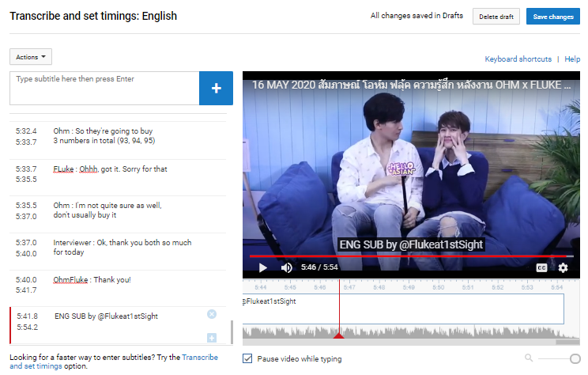
Task: Click the 5:35.5 start time
Action: [x=26, y=206]
